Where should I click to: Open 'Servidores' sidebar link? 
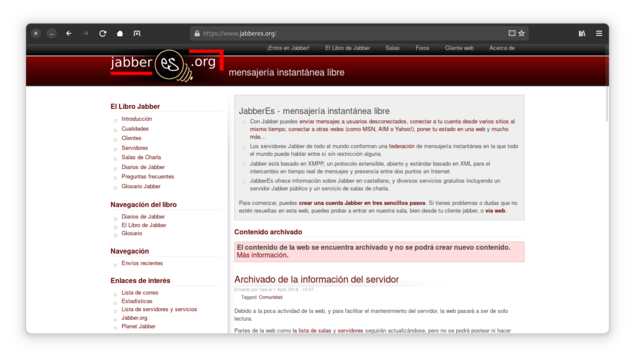[x=134, y=148]
